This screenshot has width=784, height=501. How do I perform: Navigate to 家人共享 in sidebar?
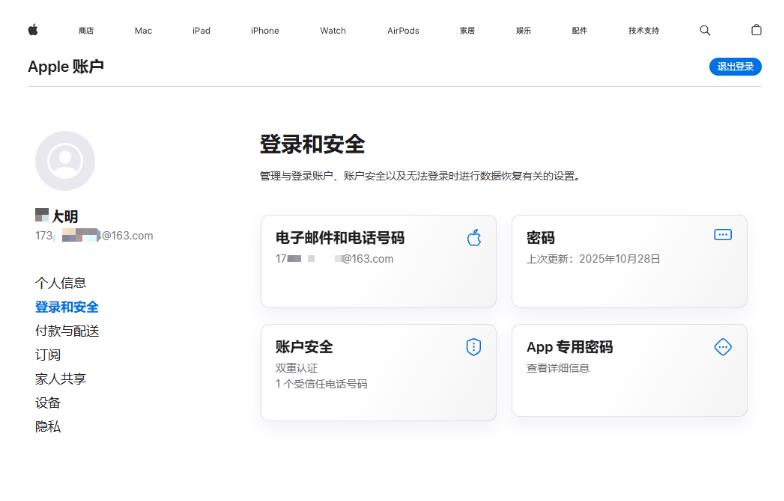(x=61, y=379)
